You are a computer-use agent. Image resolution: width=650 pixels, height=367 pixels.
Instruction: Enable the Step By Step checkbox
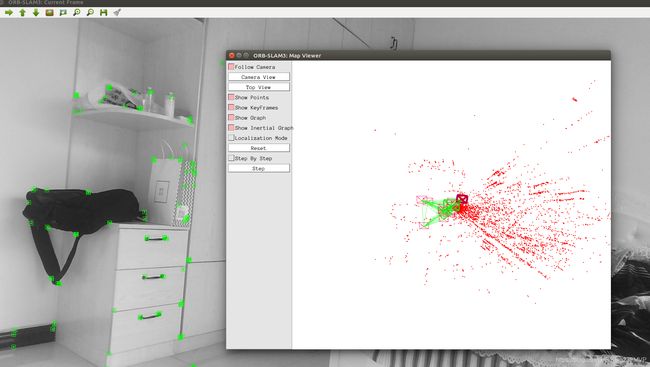[231, 158]
